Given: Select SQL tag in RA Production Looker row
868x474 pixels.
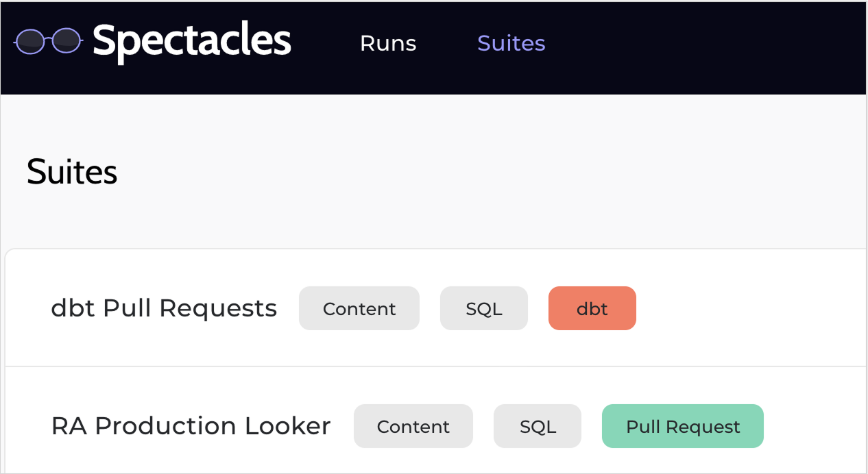Looking at the screenshot, I should [x=538, y=427].
